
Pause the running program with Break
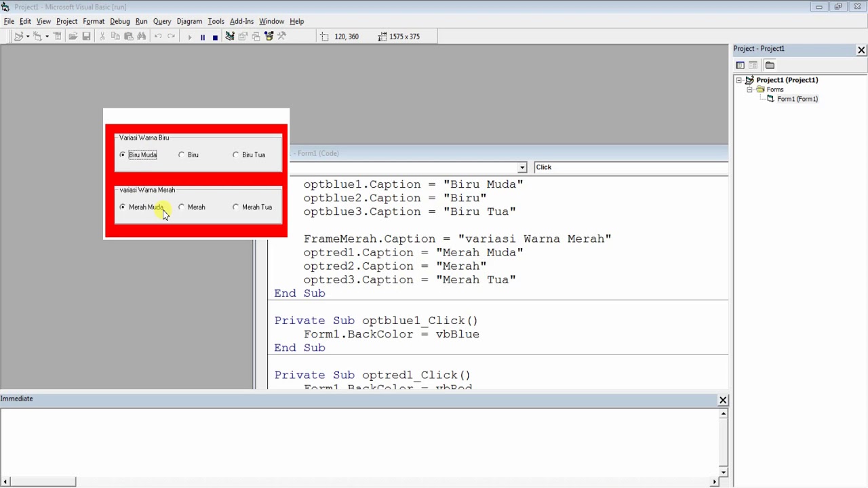click(x=202, y=37)
